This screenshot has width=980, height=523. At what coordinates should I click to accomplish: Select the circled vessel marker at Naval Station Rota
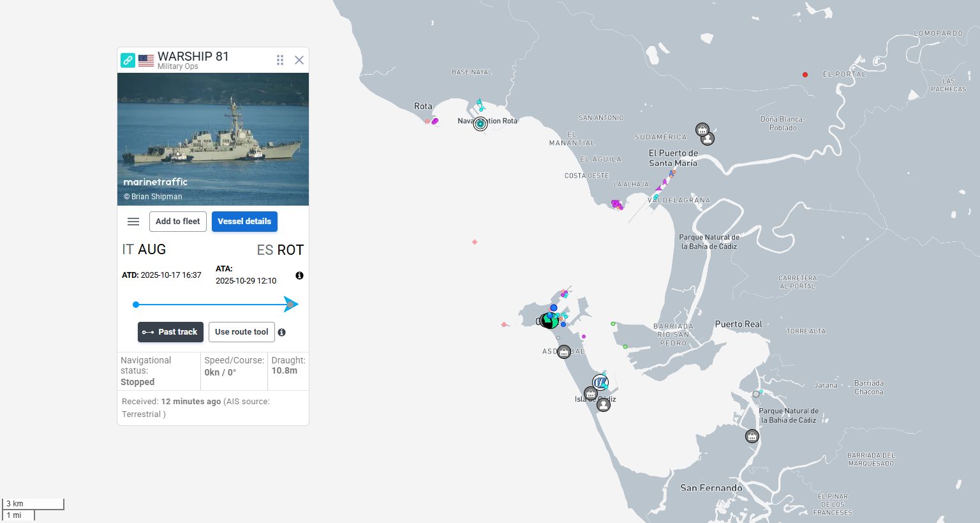click(x=480, y=124)
